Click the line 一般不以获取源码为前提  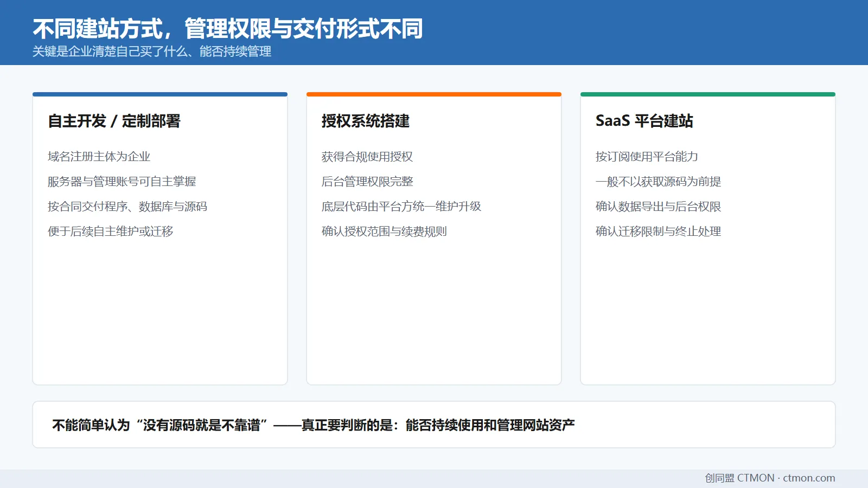pyautogui.click(x=658, y=182)
